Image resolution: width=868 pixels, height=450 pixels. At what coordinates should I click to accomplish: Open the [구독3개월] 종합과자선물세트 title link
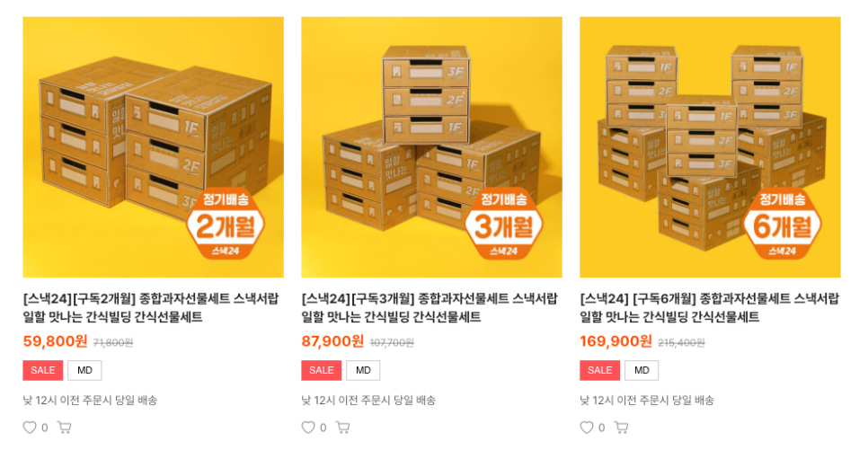430,308
